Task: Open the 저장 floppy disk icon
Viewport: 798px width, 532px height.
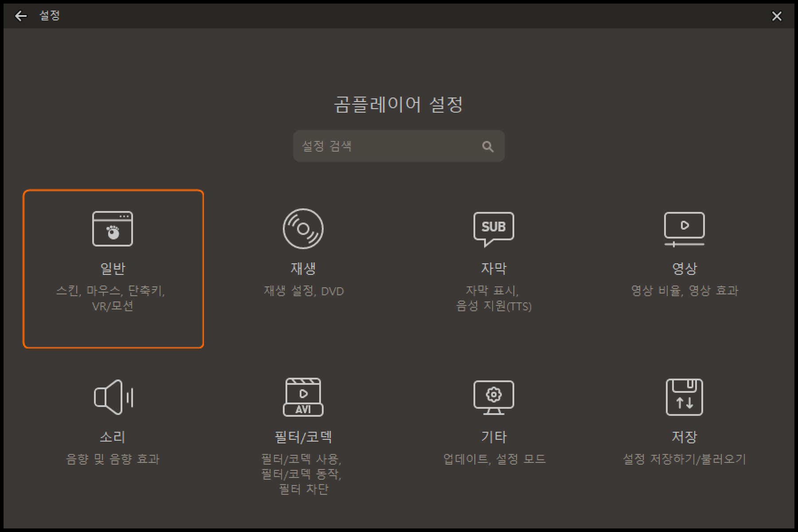Action: click(684, 397)
